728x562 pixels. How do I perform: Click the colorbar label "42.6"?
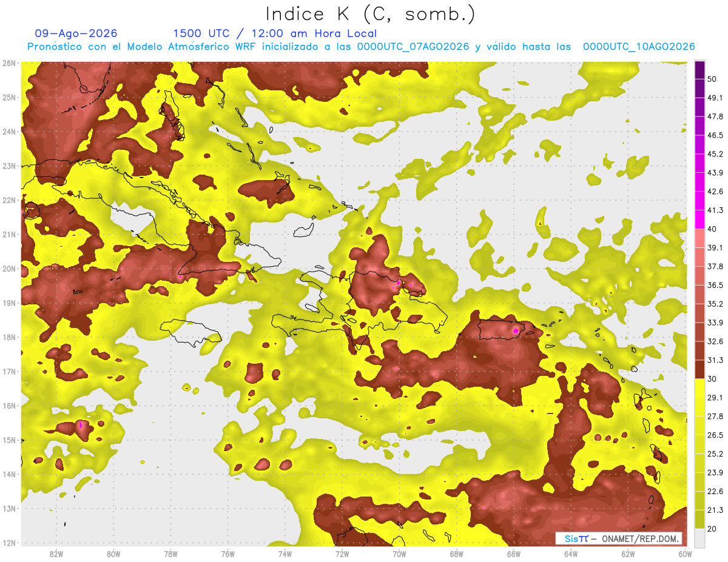(715, 192)
